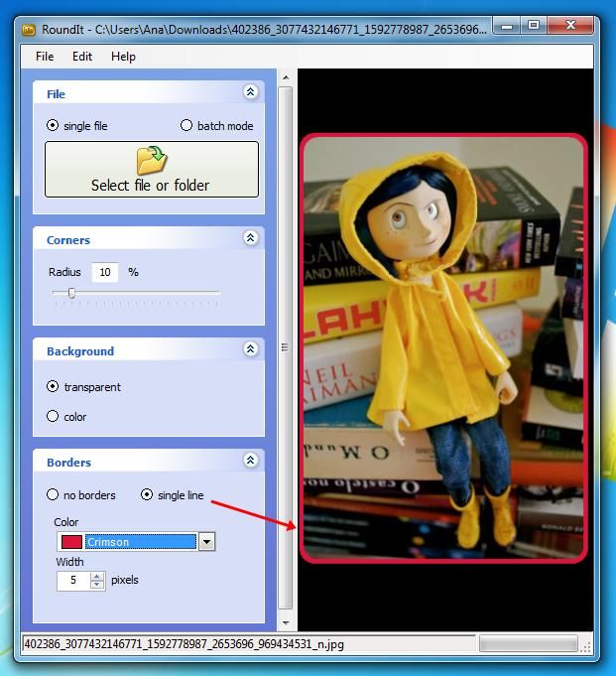Click the settings panel scrollbar thumb
This screenshot has width=616, height=676.
286,347
